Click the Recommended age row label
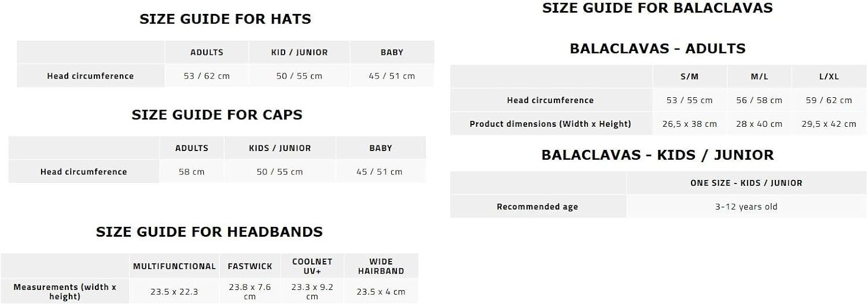868x305 pixels. pos(537,207)
